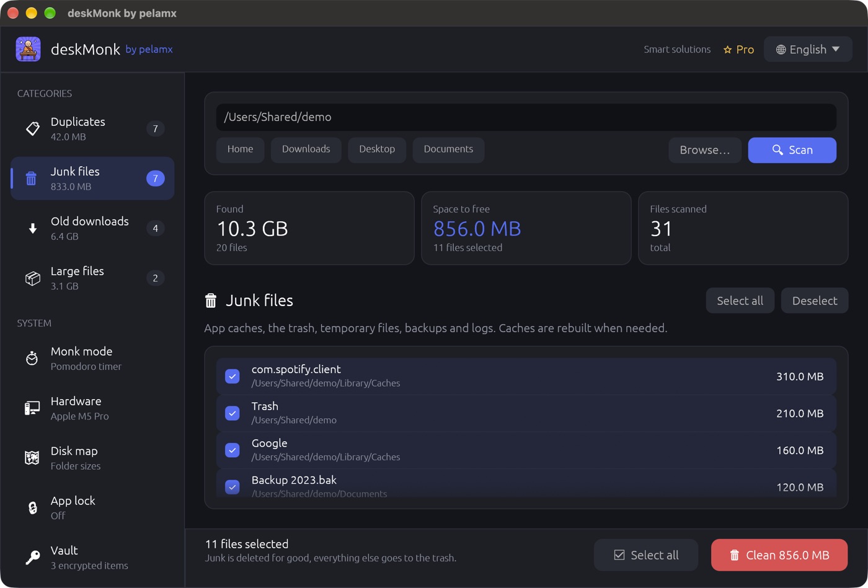Viewport: 868px width, 588px height.
Task: Click the Smart solutions link
Action: point(677,50)
